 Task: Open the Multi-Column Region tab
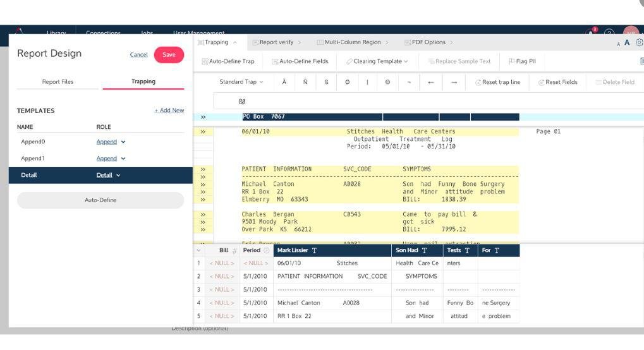352,42
